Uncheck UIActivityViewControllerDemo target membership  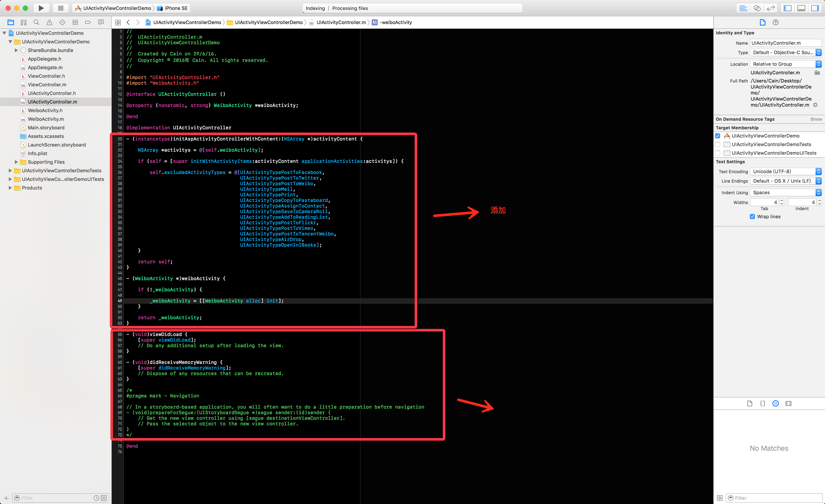(x=718, y=136)
